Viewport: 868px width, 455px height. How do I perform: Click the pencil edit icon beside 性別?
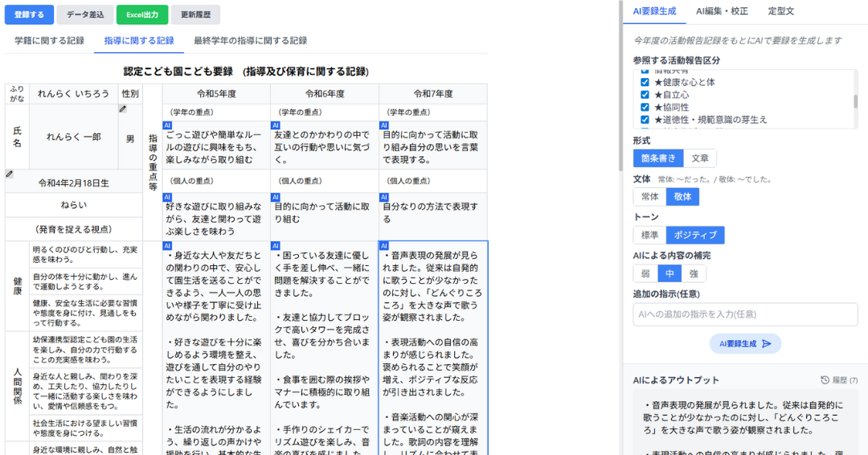pyautogui.click(x=123, y=109)
